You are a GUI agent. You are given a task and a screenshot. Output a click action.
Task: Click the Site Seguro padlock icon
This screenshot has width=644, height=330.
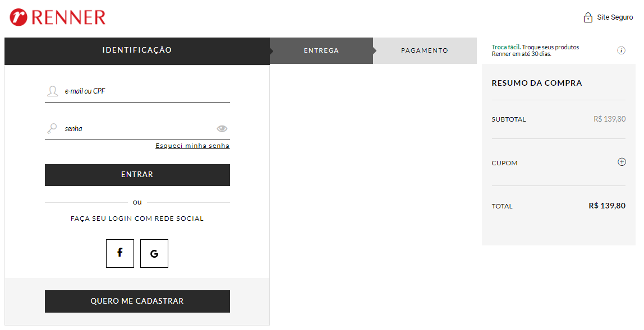(588, 17)
